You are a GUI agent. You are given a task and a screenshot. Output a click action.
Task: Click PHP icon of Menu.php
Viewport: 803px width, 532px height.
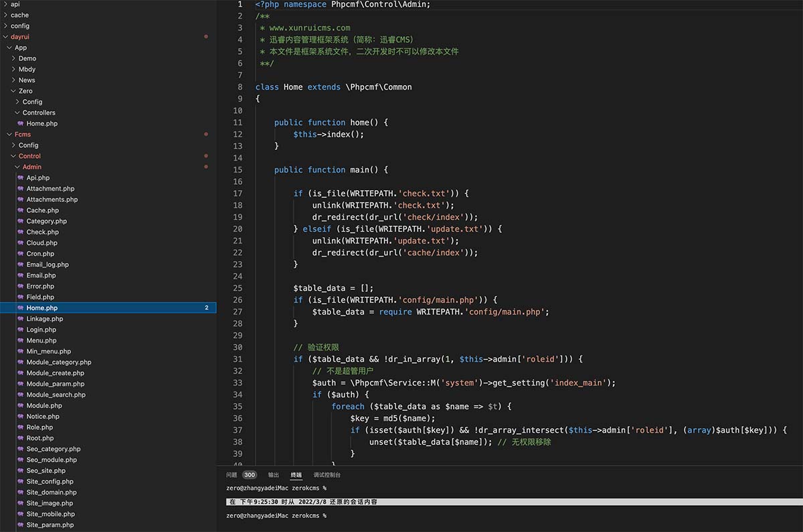tap(21, 341)
